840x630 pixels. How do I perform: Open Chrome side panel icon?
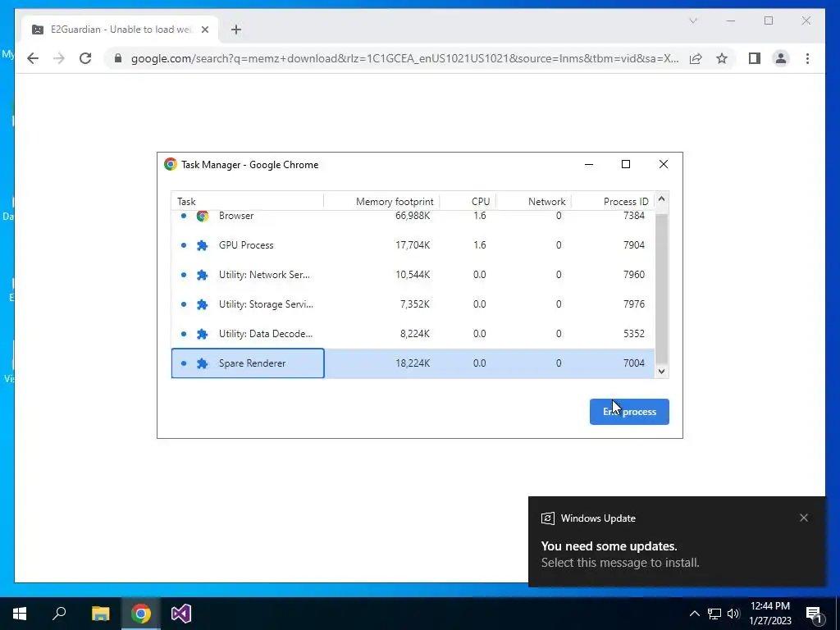(x=755, y=58)
